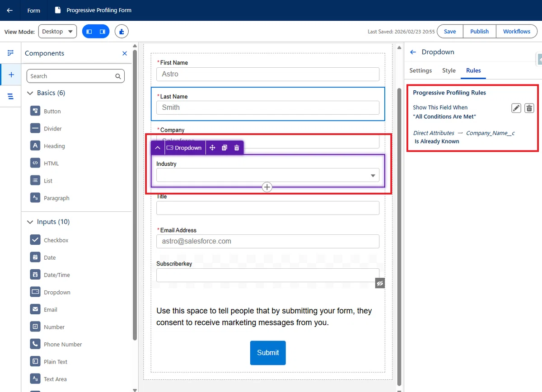Click the consent paragraph text
Image resolution: width=542 pixels, height=392 pixels.
[x=264, y=317]
